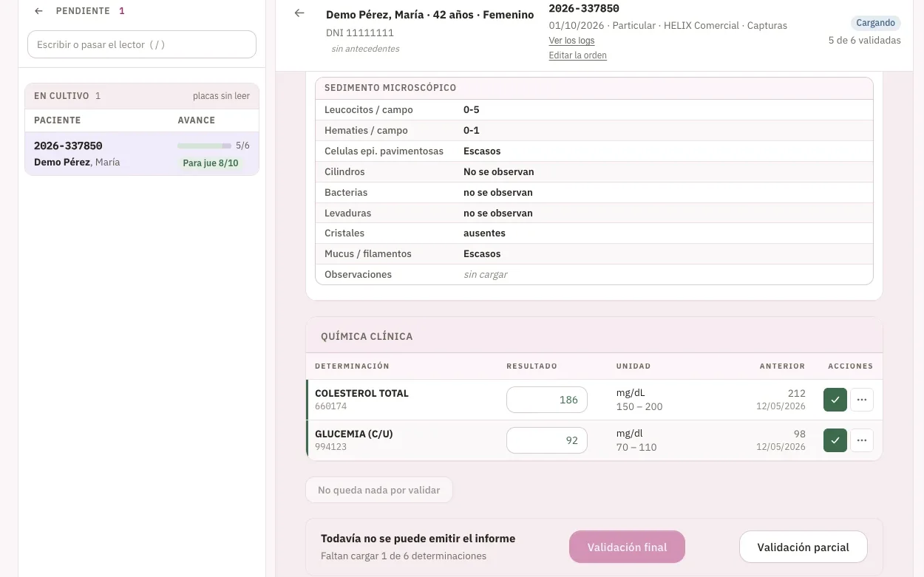
Task: Click 5 de 6 validadas counter
Action: point(864,41)
